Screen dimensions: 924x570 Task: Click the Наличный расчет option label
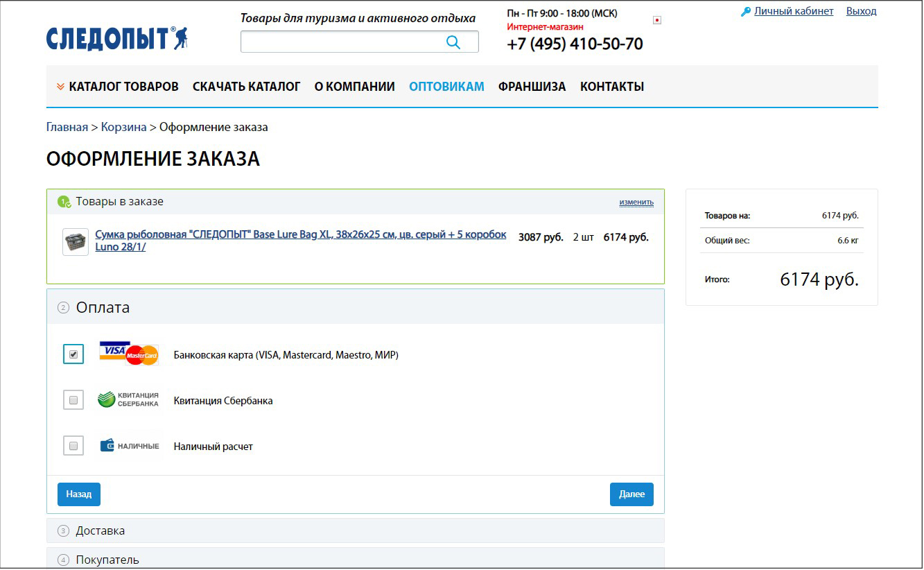pos(213,447)
